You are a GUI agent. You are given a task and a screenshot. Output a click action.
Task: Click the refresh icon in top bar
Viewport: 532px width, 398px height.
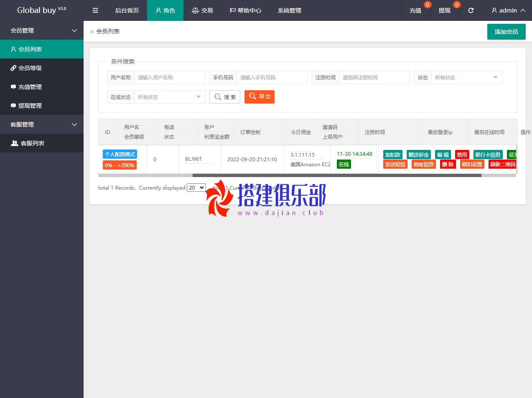click(x=471, y=10)
